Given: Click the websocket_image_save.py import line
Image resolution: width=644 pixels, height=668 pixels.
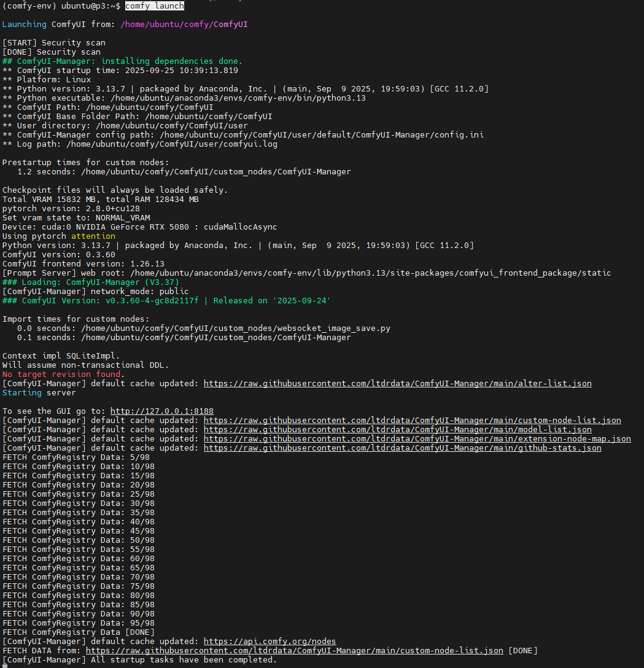Looking at the screenshot, I should (204, 328).
